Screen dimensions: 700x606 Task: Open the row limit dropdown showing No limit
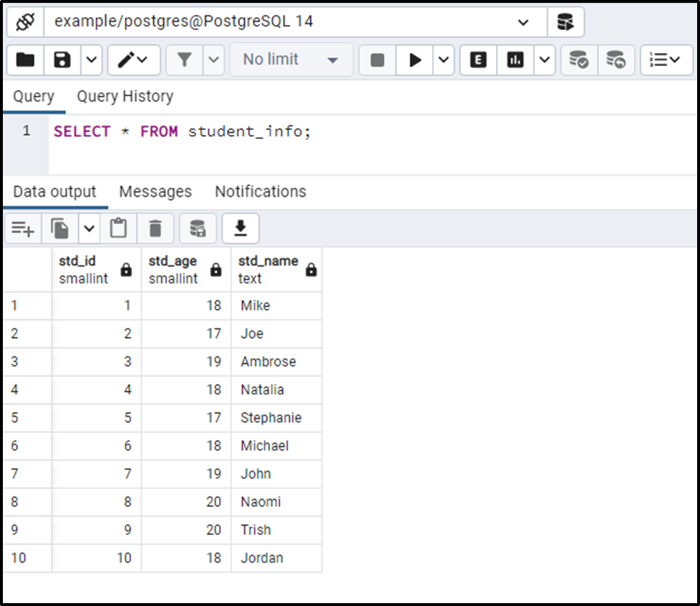pyautogui.click(x=290, y=60)
